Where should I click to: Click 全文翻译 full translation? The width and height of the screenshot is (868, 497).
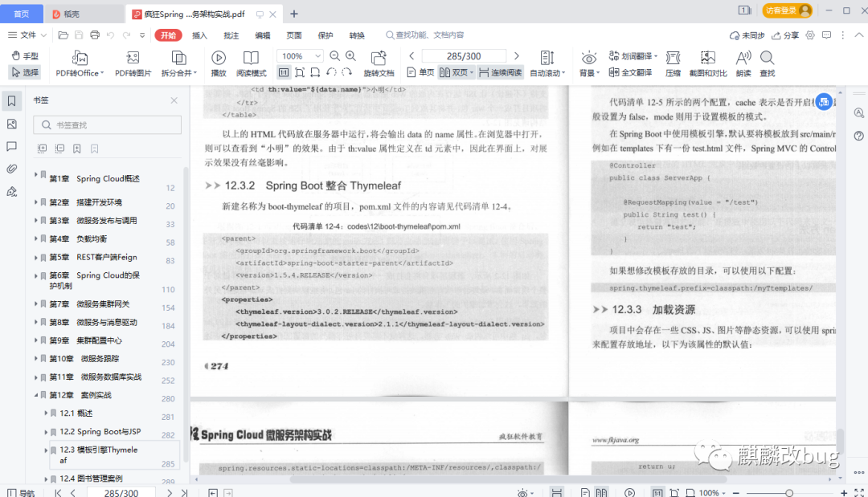pos(631,72)
